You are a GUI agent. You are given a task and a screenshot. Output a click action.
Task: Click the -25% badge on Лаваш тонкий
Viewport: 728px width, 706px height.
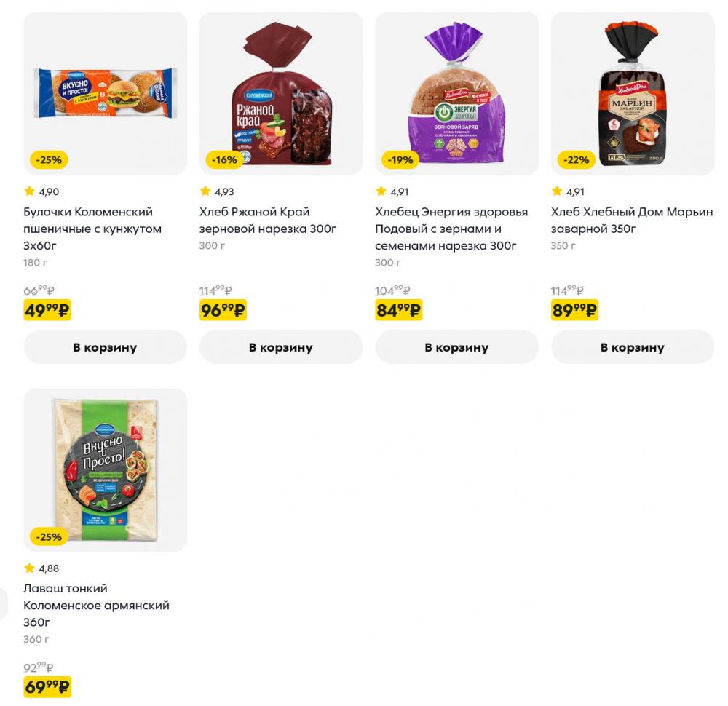coord(48,537)
